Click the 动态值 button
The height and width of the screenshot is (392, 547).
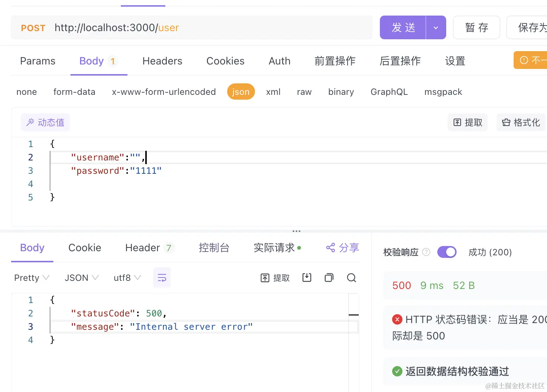[45, 122]
